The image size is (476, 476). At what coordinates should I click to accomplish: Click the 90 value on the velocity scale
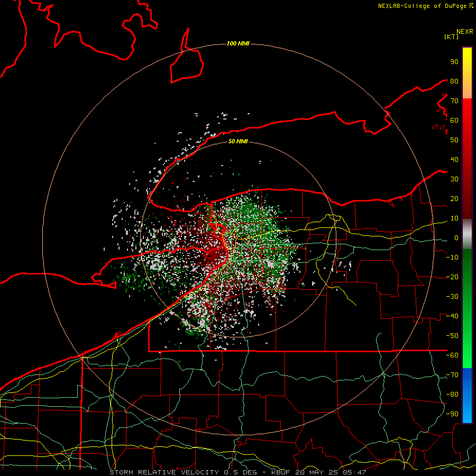tap(454, 62)
